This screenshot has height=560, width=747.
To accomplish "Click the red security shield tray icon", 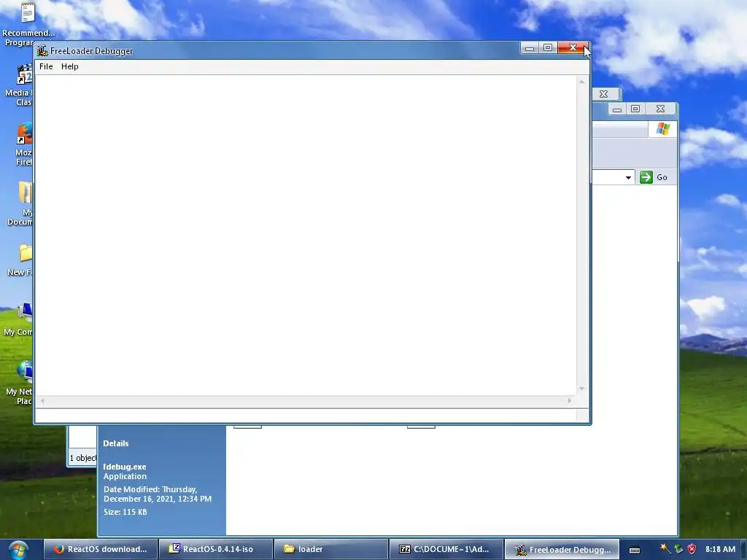I will tap(692, 549).
